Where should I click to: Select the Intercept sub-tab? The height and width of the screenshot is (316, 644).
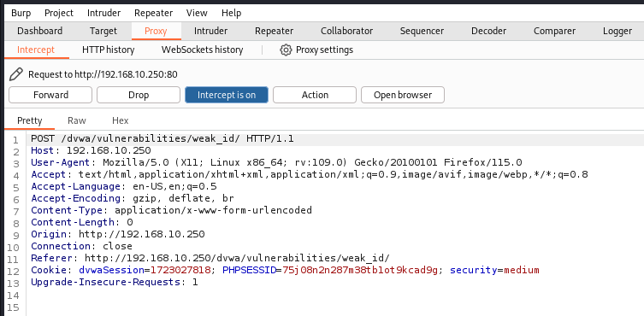coord(36,50)
